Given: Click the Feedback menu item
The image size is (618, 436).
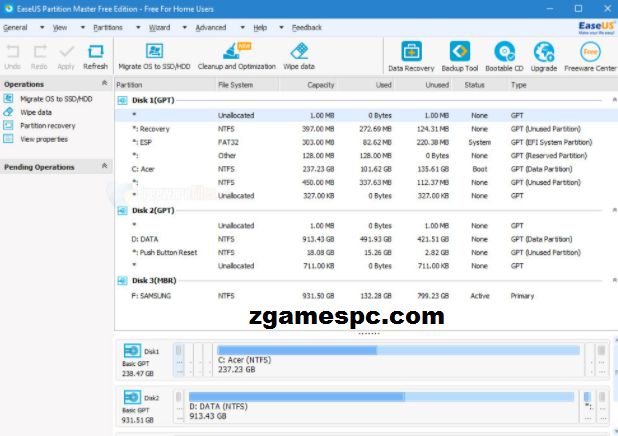Looking at the screenshot, I should 307,28.
